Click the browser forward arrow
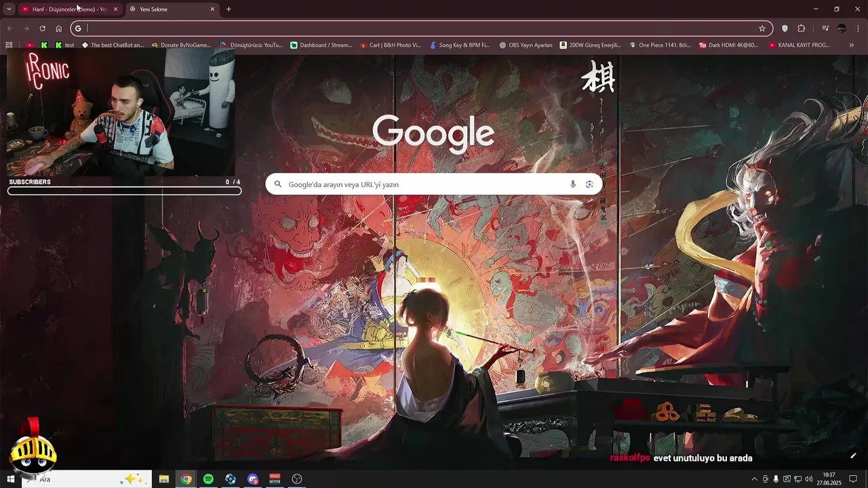The width and height of the screenshot is (868, 488). [26, 28]
